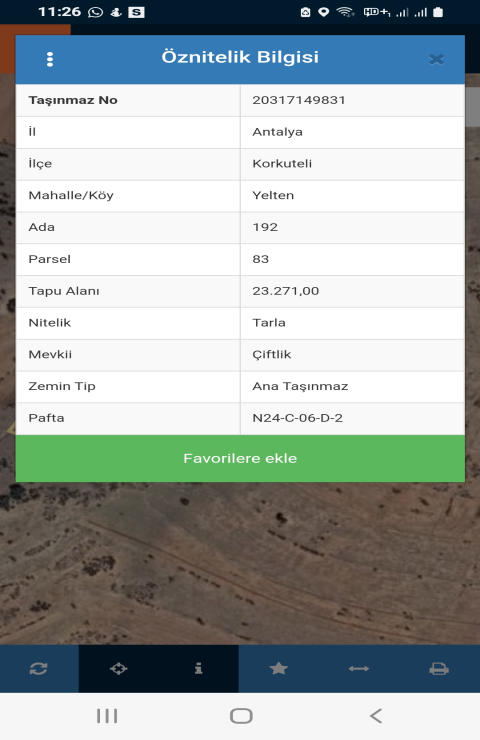Click Favorilere ekle button
Screen dimensions: 480x740
240,458
